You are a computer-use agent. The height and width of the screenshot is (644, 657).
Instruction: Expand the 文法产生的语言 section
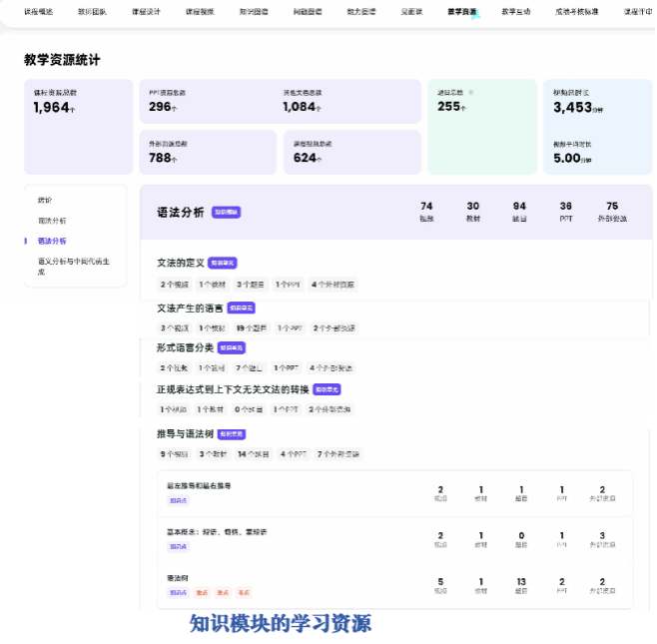(x=190, y=309)
